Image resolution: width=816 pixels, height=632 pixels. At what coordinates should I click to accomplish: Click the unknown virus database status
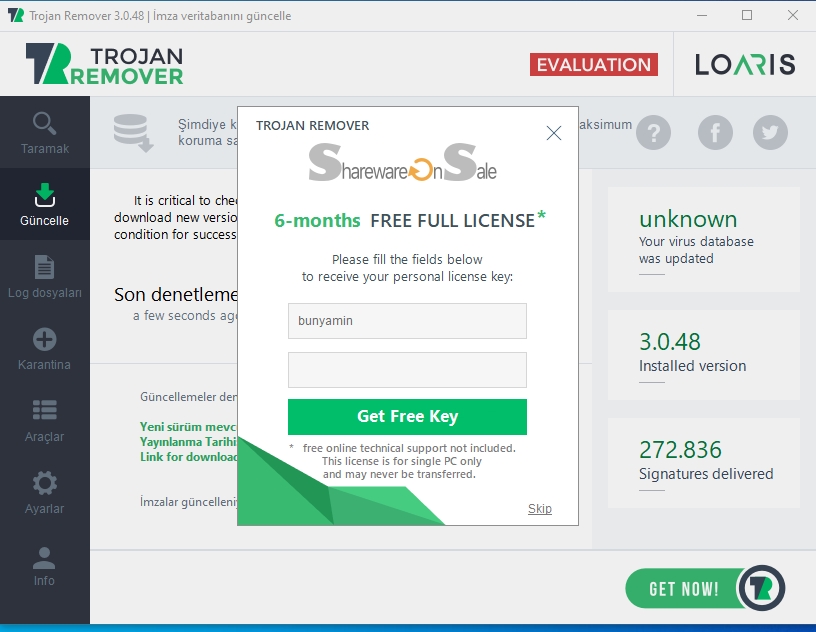tap(688, 219)
